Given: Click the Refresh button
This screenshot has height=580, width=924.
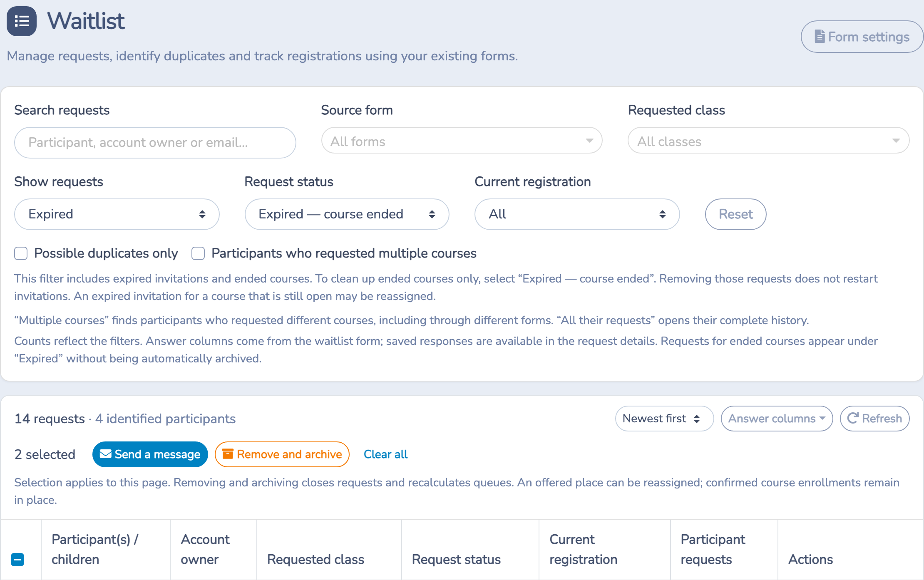Looking at the screenshot, I should (x=874, y=419).
